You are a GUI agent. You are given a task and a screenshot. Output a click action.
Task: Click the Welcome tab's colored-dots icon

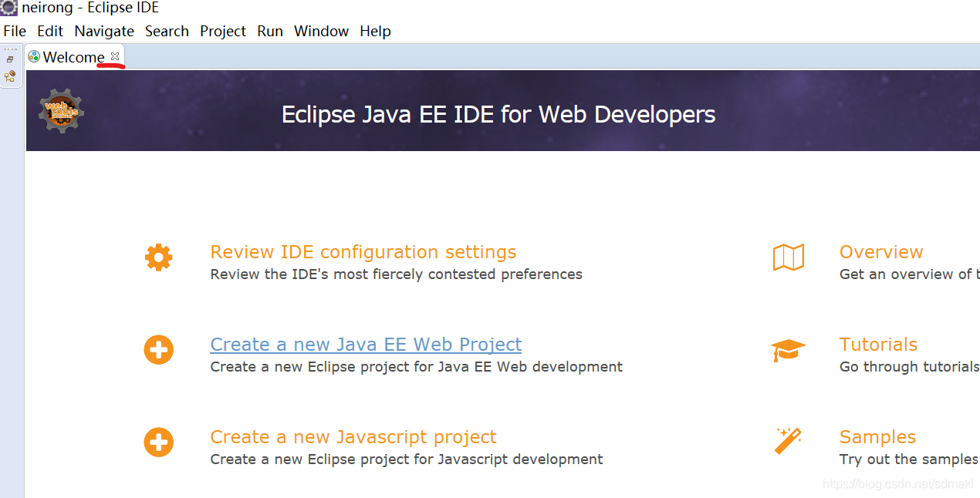[34, 56]
